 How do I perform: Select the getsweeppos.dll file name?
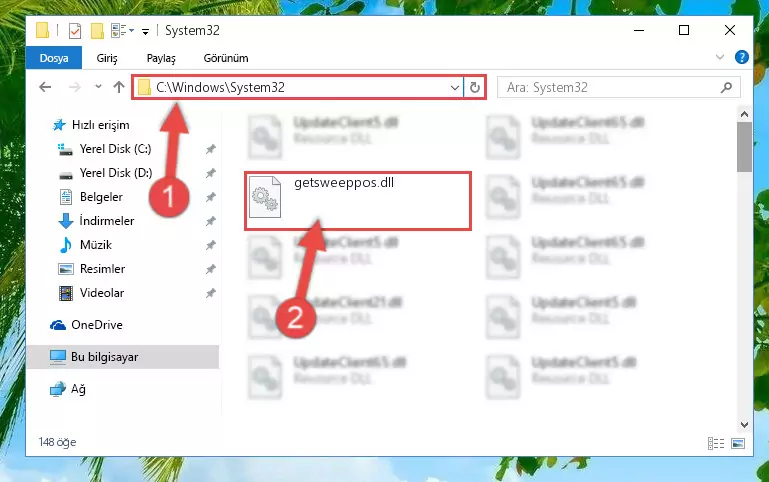point(344,183)
